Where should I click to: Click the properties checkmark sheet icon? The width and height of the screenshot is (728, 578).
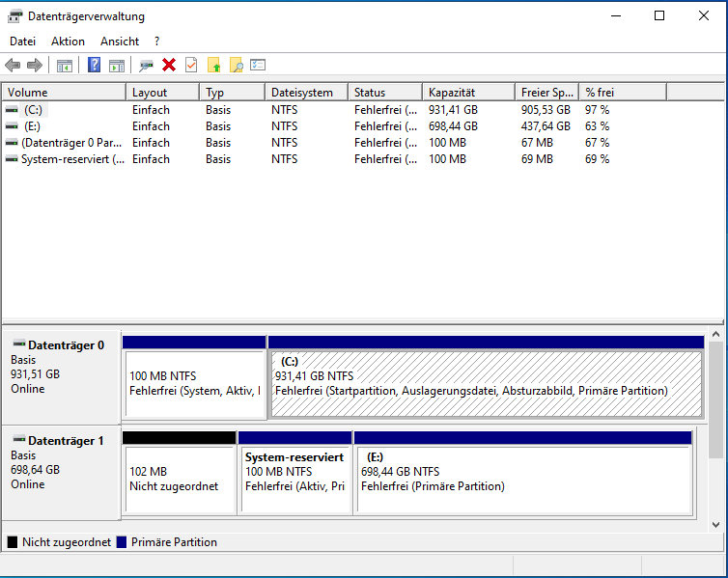pyautogui.click(x=191, y=65)
